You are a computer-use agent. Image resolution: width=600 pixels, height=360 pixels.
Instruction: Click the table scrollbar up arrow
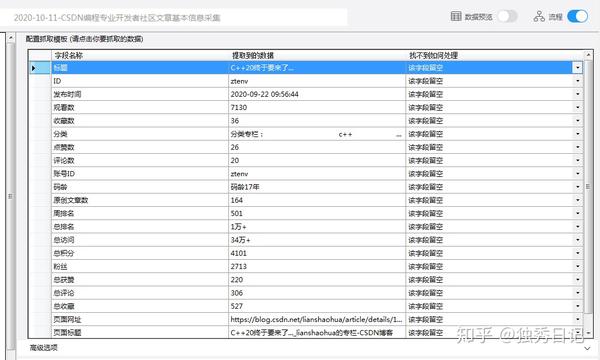[588, 55]
